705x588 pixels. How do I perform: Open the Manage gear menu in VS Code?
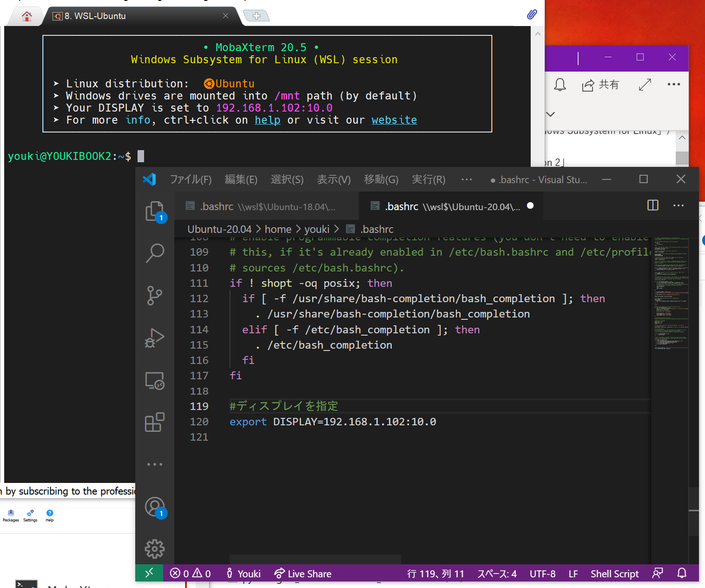(155, 549)
